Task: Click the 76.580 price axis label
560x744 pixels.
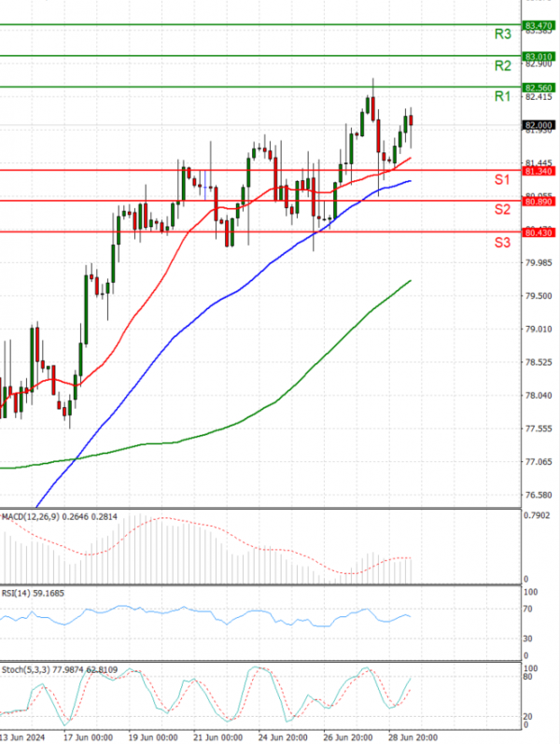Action: tap(539, 495)
